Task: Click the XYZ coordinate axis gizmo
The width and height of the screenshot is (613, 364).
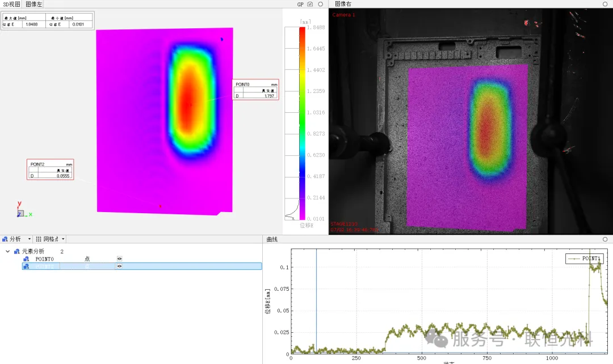Action: (x=22, y=211)
